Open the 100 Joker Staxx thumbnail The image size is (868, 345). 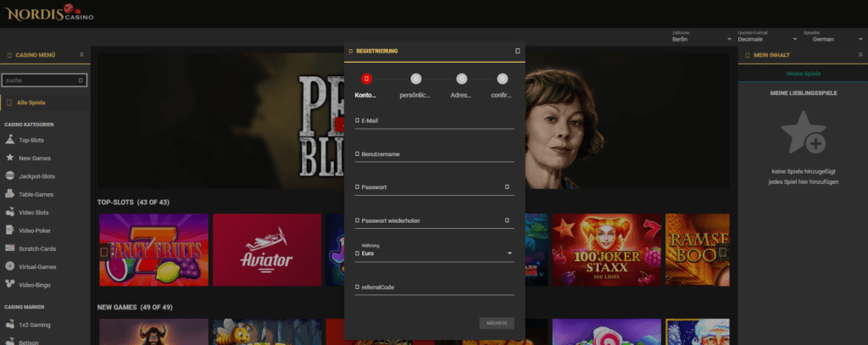(x=607, y=250)
